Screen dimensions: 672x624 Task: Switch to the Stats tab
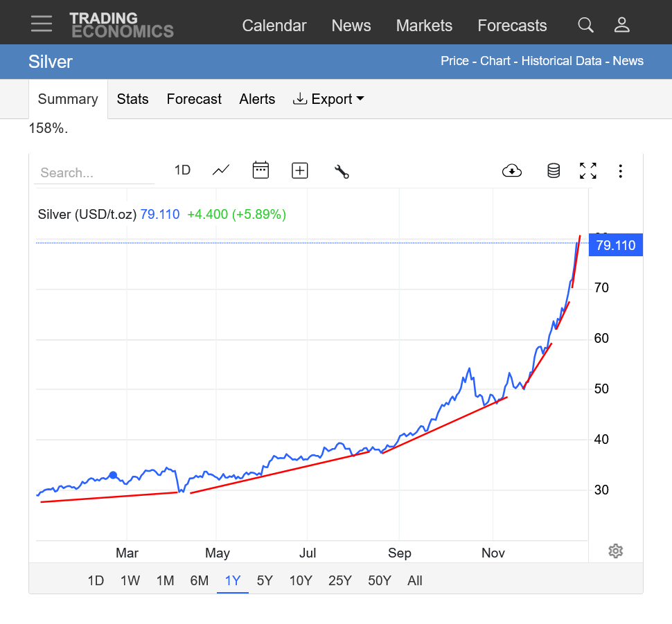tap(132, 99)
